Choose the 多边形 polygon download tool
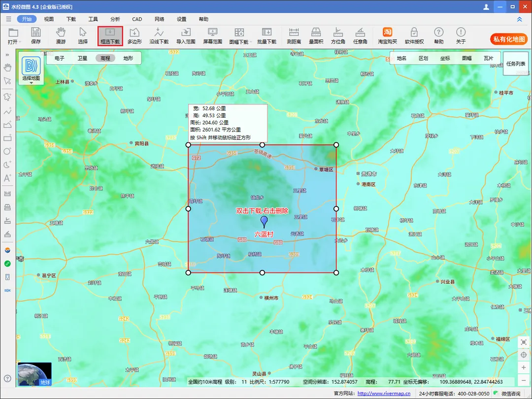The width and height of the screenshot is (532, 399). 134,35
